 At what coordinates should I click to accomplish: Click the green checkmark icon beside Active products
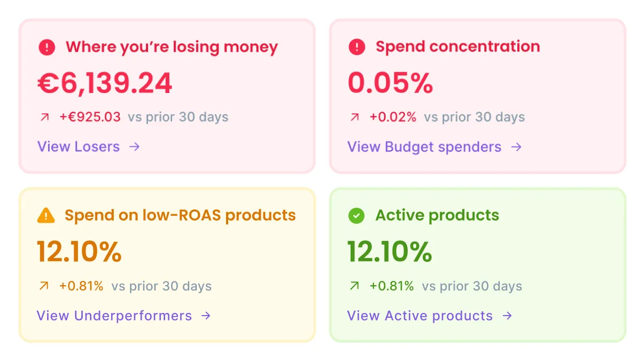356,216
